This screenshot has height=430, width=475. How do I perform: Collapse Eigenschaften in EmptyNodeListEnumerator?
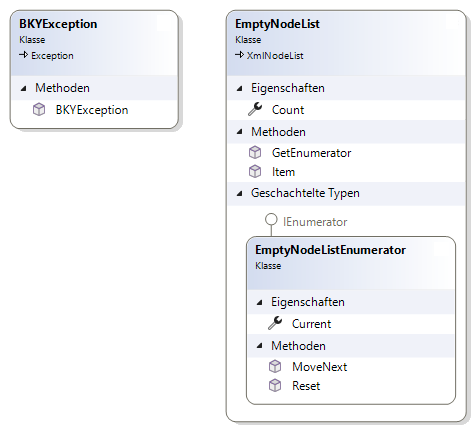[x=259, y=302]
